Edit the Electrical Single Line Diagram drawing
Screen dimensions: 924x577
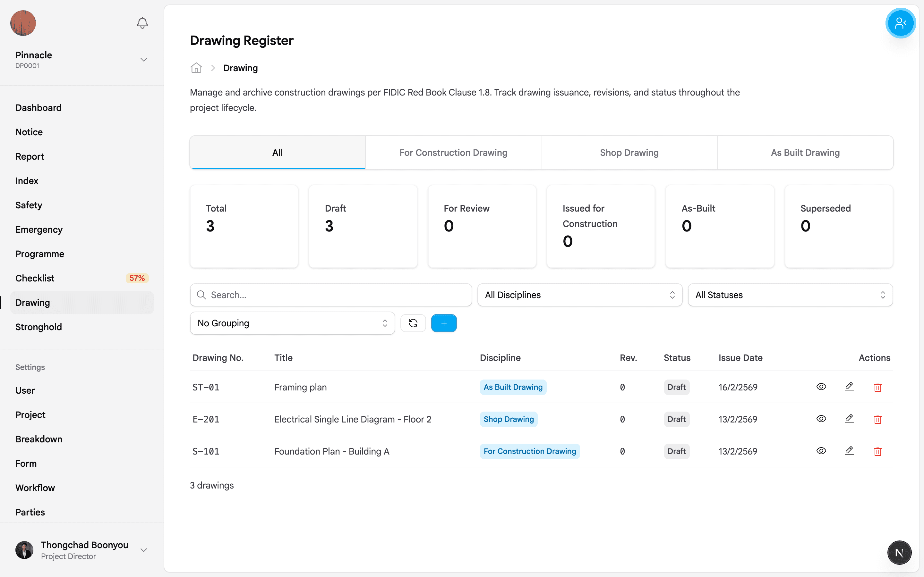[x=849, y=419]
